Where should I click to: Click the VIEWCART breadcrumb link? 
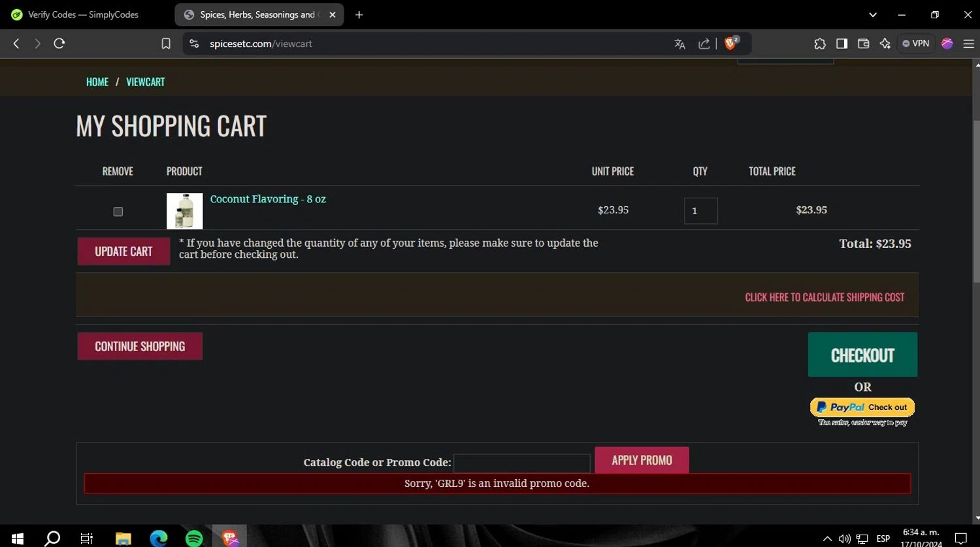pos(145,82)
